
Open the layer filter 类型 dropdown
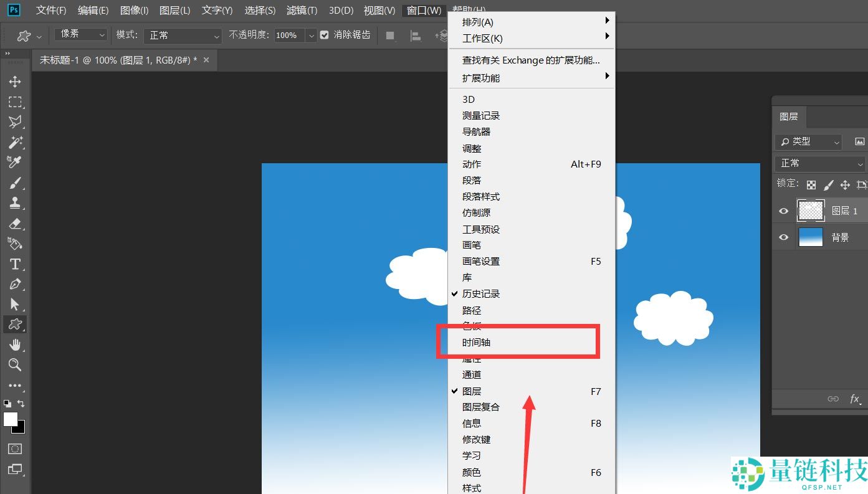click(808, 142)
